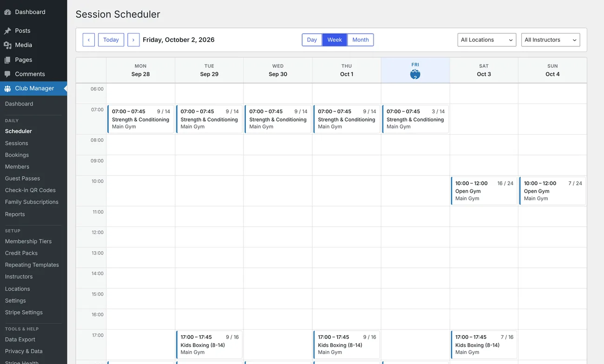Click the Club Manager sub-menu Dashboard link
The image size is (604, 364).
19,104
